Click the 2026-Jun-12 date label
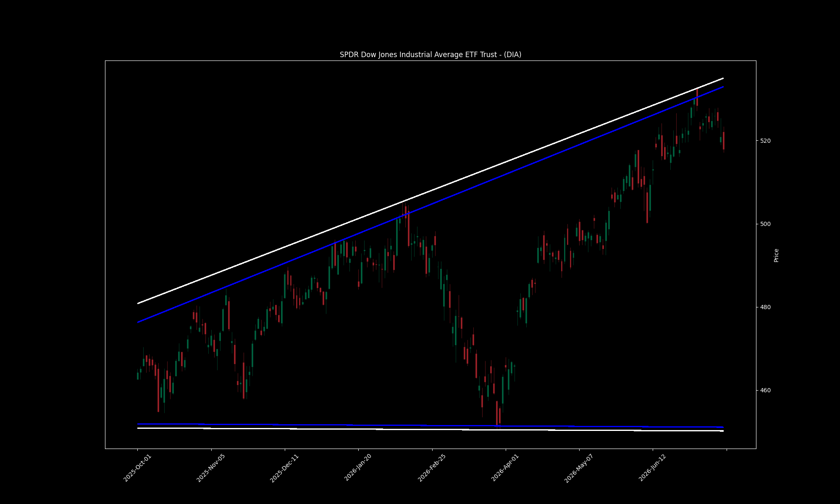This screenshot has width=840, height=504. pyautogui.click(x=653, y=468)
